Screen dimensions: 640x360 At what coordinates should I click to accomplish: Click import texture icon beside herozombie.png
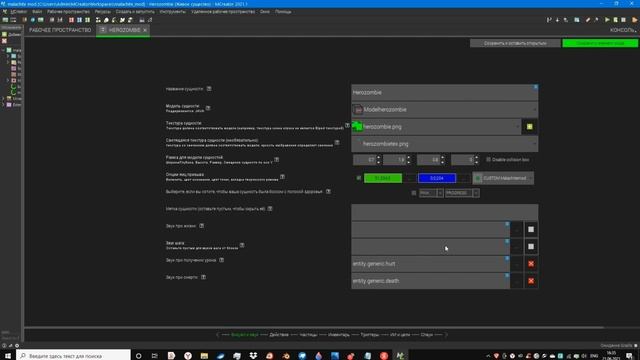tap(530, 127)
